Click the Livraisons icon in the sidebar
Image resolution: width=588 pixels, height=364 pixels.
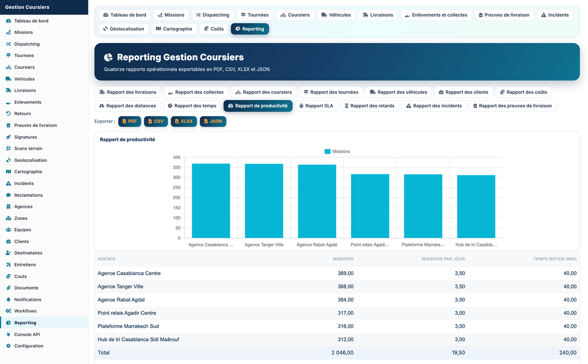click(8, 91)
